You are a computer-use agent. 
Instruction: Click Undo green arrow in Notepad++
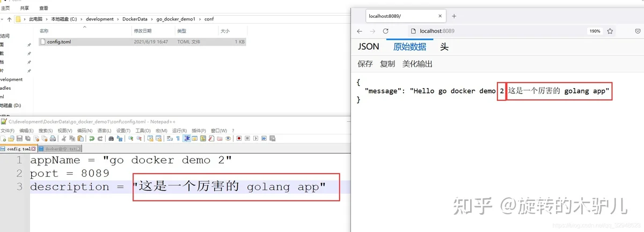(x=92, y=138)
